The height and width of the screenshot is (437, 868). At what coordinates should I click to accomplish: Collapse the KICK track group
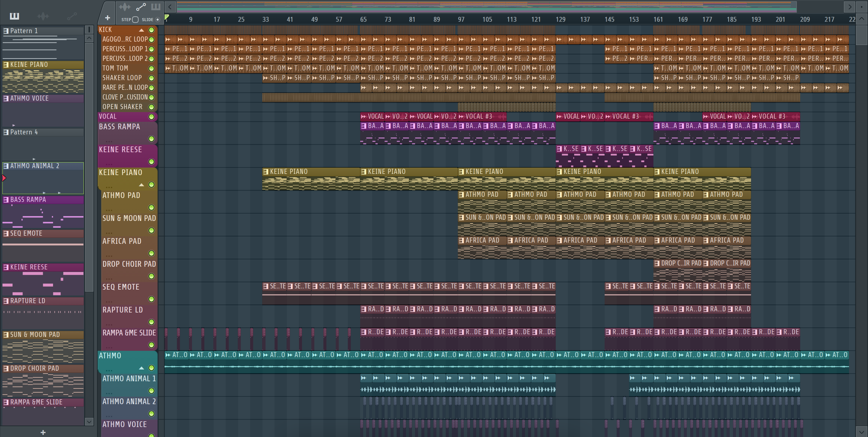pos(142,30)
